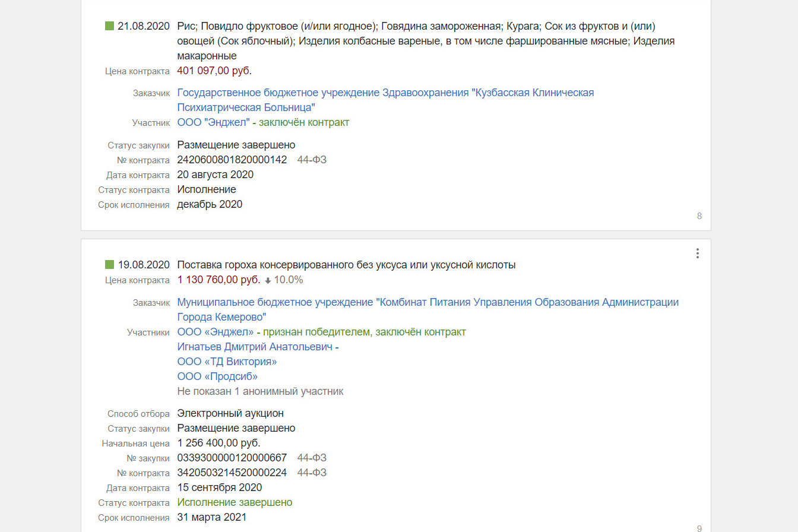Click the green status square beside 19.08.2020
The image size is (798, 532).
[109, 265]
